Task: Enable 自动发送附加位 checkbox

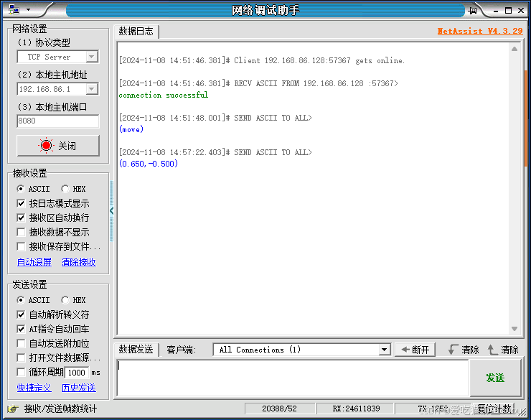Action: [x=21, y=343]
